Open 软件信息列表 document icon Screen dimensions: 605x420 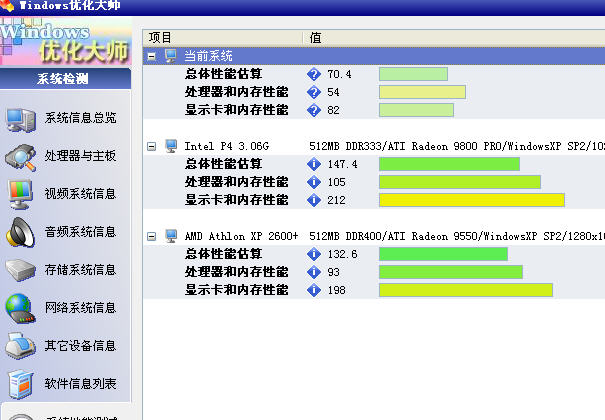point(20,384)
